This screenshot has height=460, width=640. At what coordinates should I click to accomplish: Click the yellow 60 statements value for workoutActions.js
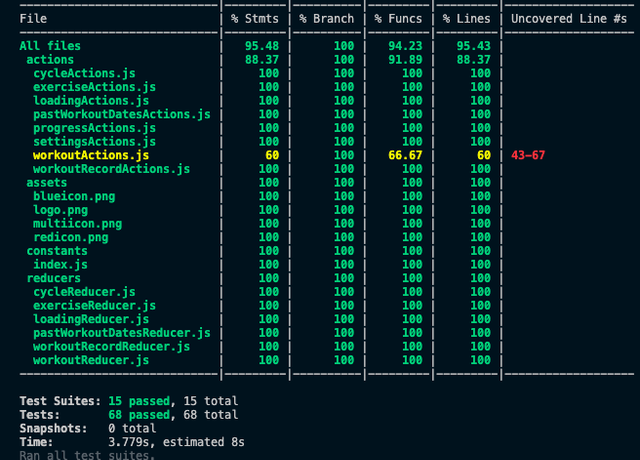point(272,155)
